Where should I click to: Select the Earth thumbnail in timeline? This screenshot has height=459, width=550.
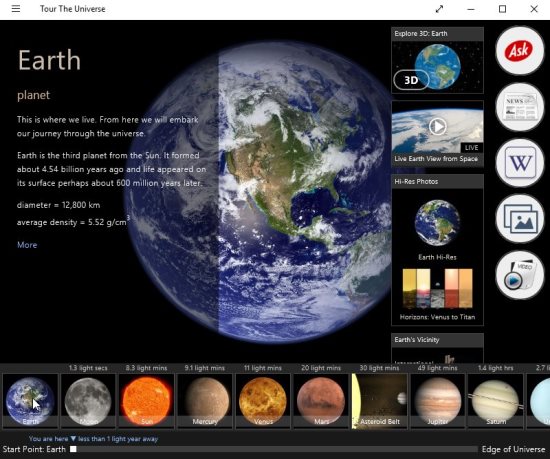point(30,401)
